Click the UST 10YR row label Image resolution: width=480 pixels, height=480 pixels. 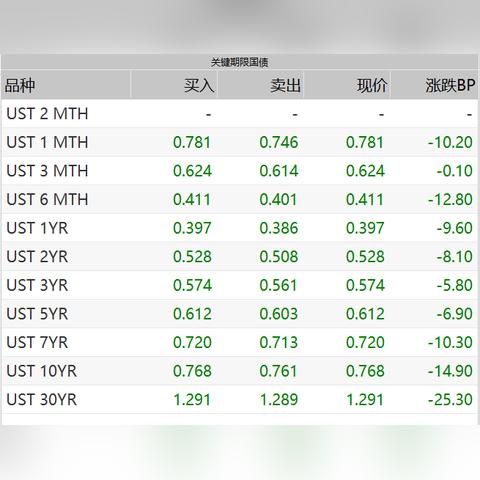coord(42,371)
